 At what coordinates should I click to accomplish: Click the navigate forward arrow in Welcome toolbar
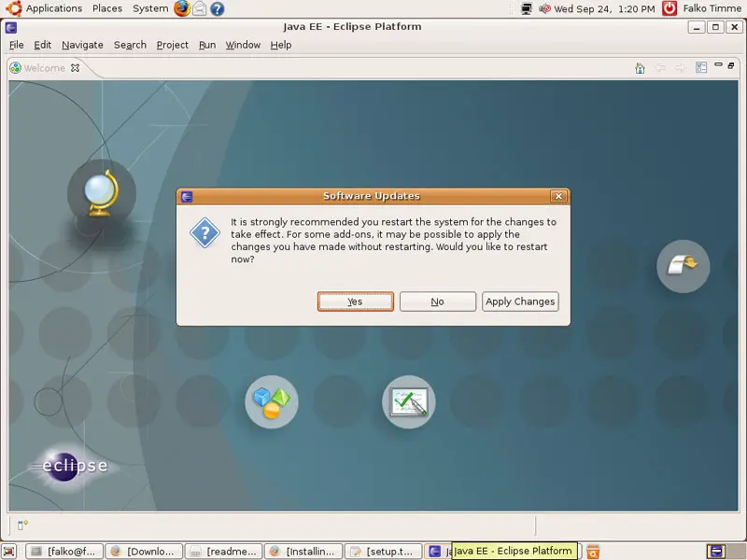[x=681, y=68]
